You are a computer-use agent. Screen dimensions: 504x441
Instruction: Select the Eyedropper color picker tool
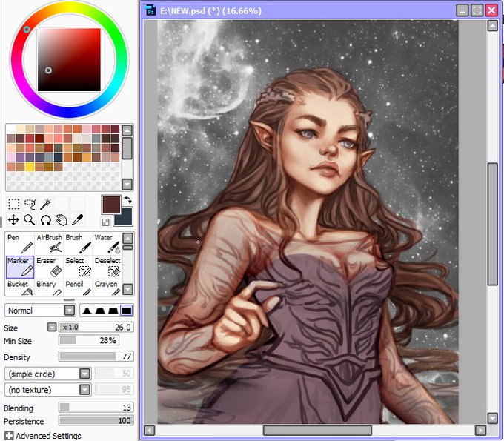[77, 220]
